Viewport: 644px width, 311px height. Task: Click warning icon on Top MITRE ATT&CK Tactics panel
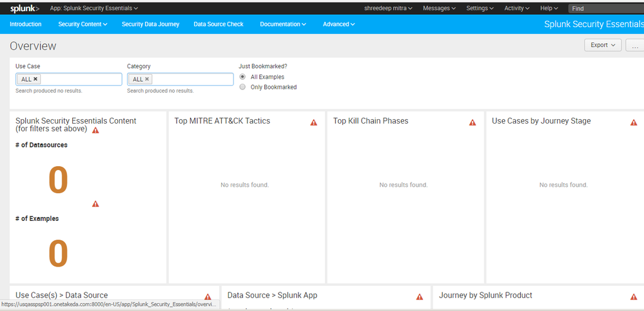[x=314, y=122]
